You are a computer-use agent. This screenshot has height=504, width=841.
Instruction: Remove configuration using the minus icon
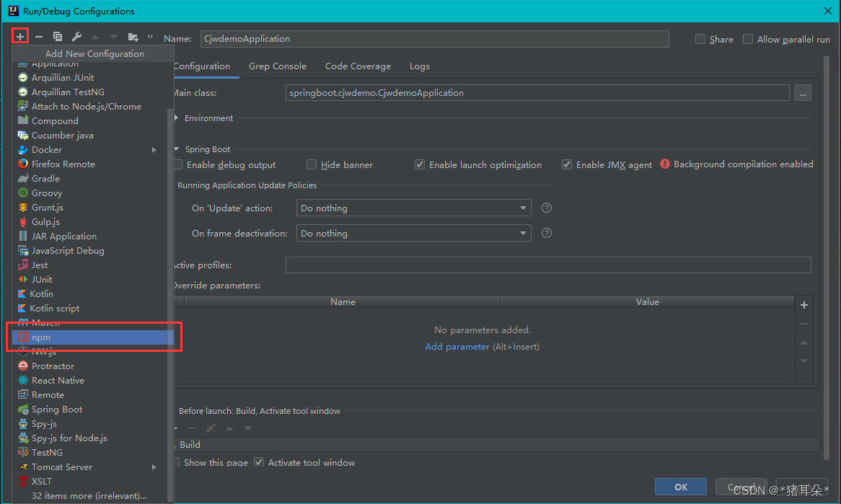click(39, 36)
